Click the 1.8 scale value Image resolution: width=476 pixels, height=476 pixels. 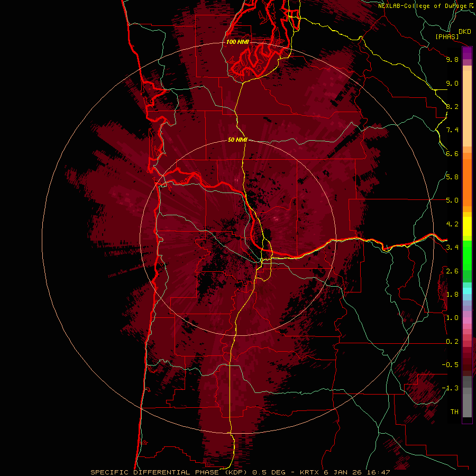click(x=452, y=295)
